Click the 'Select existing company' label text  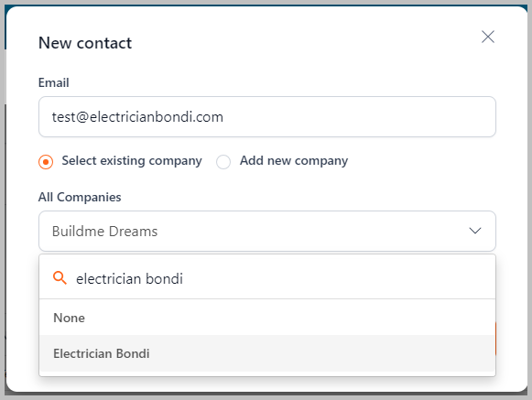[x=132, y=160]
